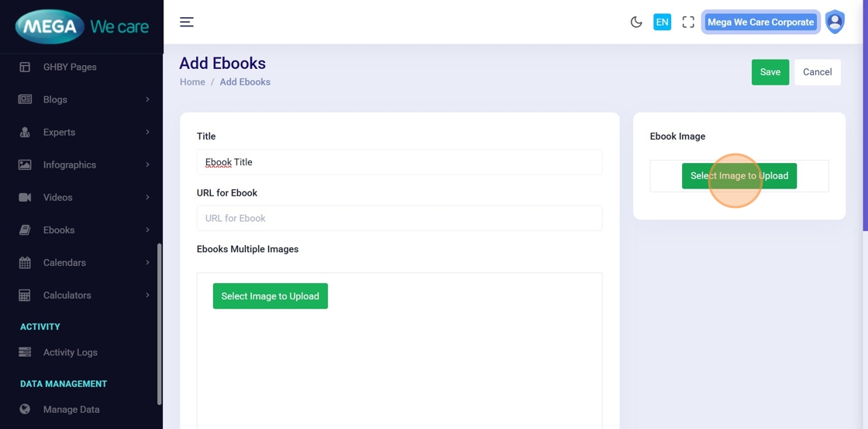Click the Cancel button
This screenshot has width=868, height=429.
(817, 72)
